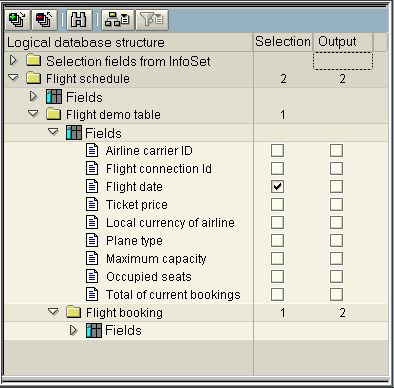Click the Selection fields from InfoSet folder icon
394x388 pixels.
pyautogui.click(x=34, y=60)
